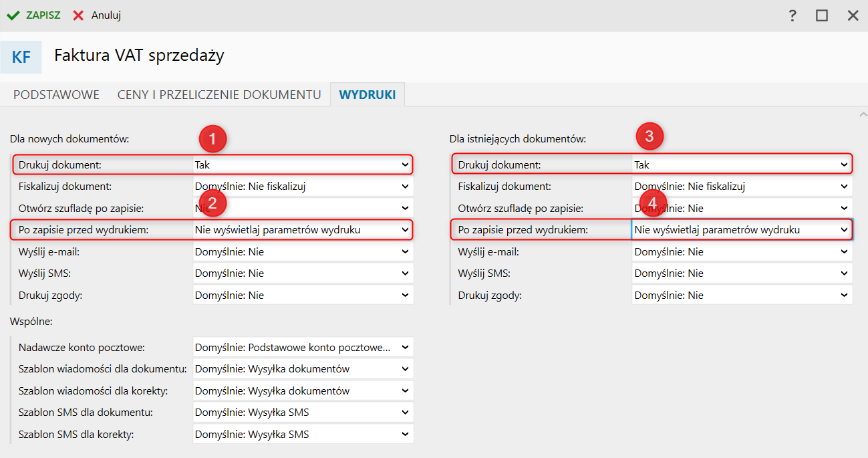Click the 'Nadawcze konto pocztowe:' label
Screen dimensions: 868x458
(82, 348)
